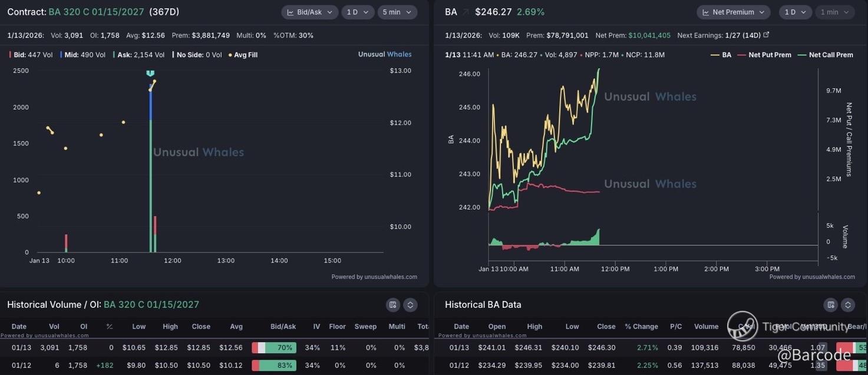Sort by the percent change column icon header

(x=110, y=327)
